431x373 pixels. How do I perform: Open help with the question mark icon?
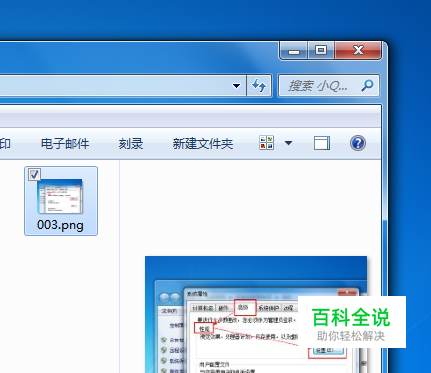[x=358, y=143]
